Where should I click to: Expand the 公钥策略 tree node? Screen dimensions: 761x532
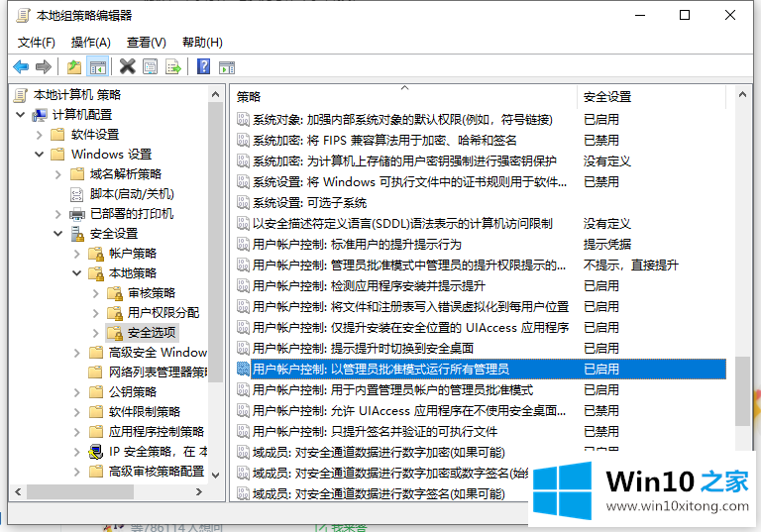pyautogui.click(x=77, y=392)
